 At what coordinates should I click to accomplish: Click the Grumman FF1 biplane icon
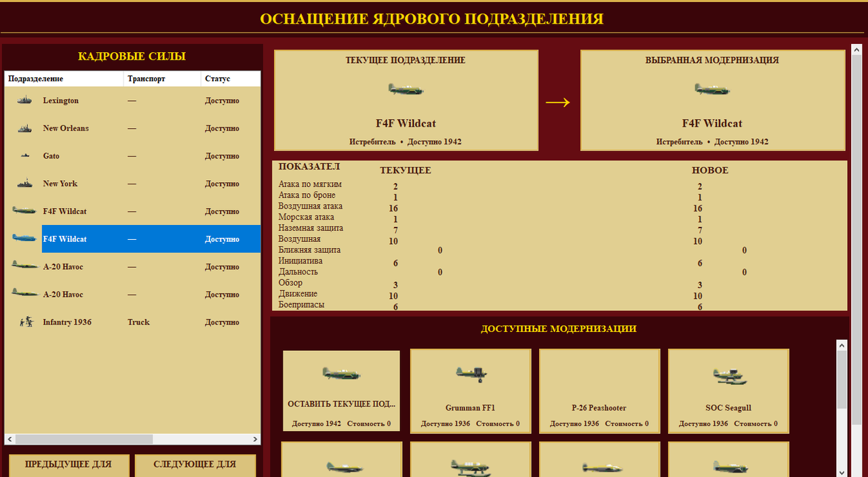[471, 374]
